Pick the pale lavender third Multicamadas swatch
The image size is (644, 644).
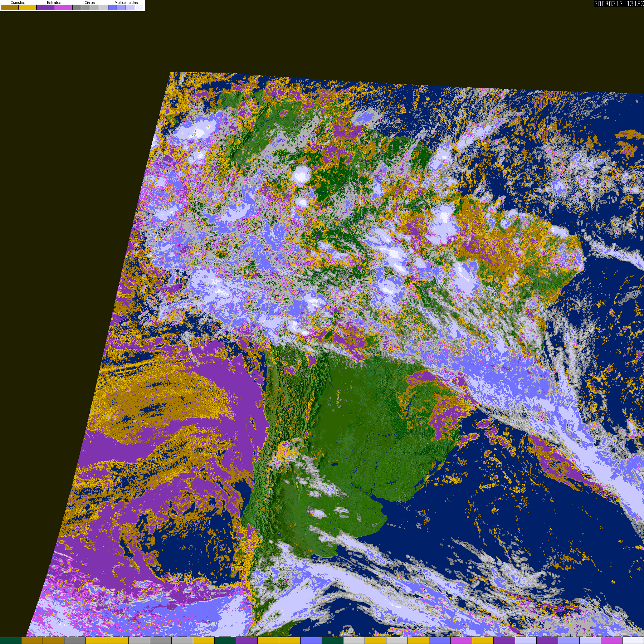(x=130, y=7)
